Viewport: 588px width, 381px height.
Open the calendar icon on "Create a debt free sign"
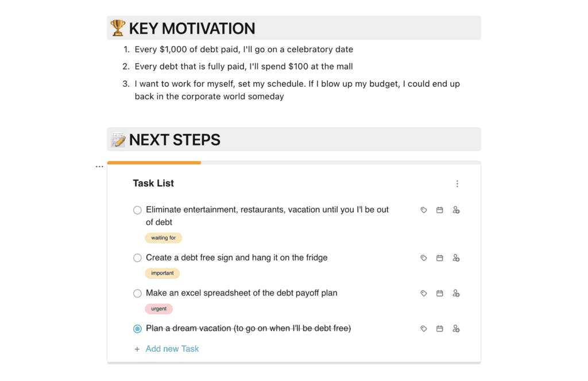click(x=440, y=257)
